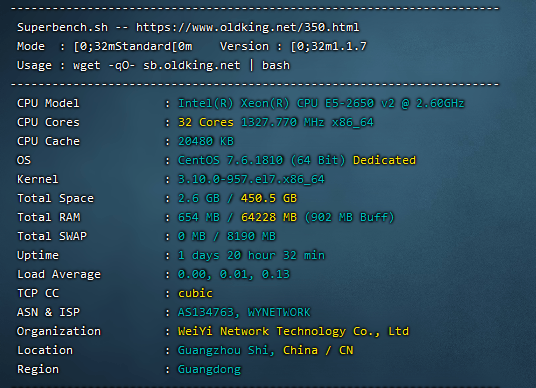Click the 'Load Average' label

(59, 274)
